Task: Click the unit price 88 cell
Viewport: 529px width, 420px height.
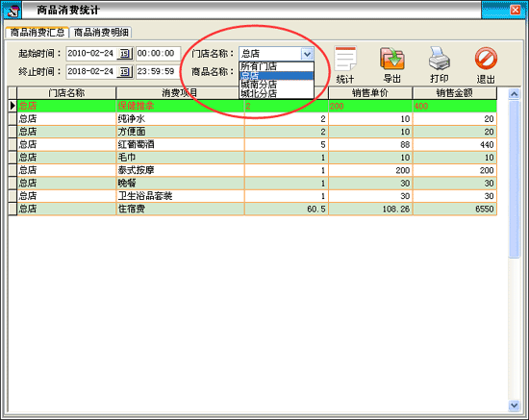Action: [370, 144]
